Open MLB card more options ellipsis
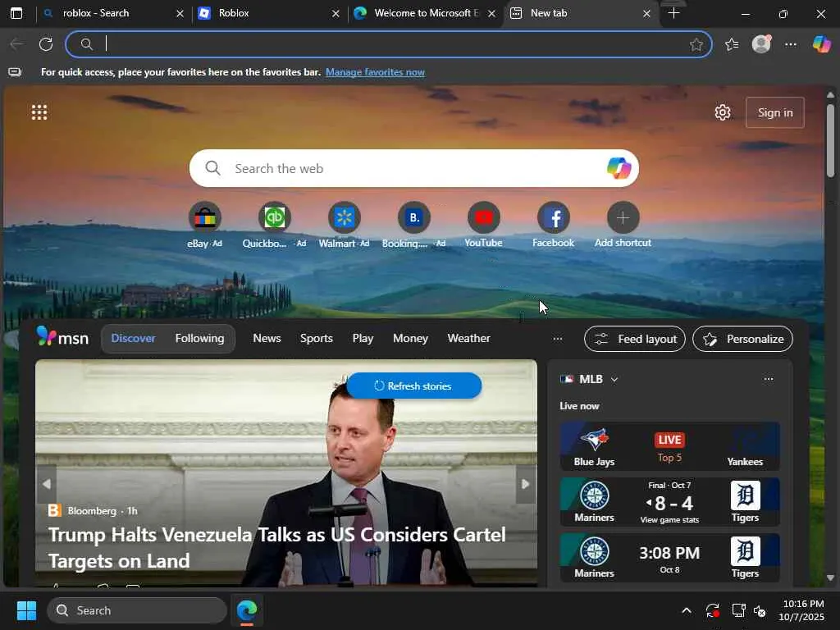The width and height of the screenshot is (840, 630). [x=768, y=379]
